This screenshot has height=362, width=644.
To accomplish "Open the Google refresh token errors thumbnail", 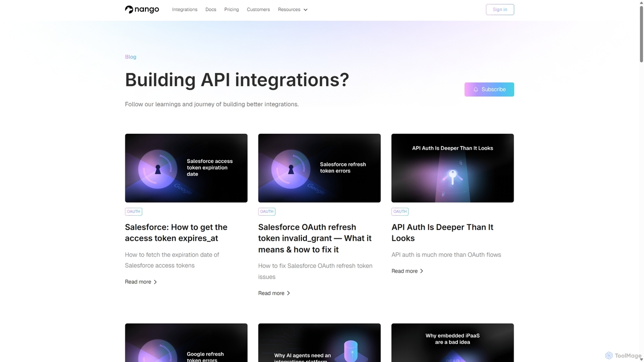I will 186,343.
